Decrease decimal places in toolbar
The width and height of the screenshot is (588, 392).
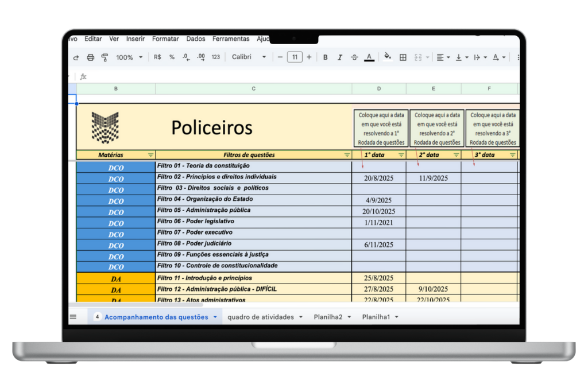click(x=185, y=57)
